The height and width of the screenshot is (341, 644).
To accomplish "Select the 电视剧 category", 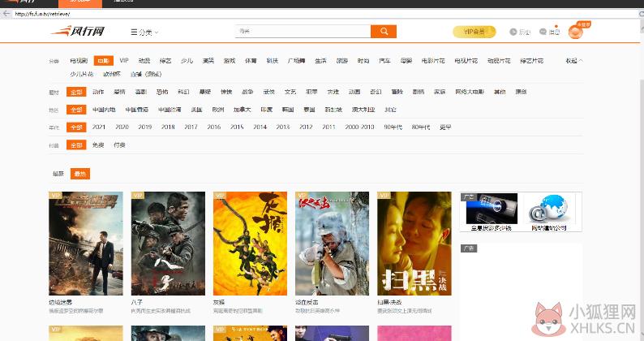I will pos(79,60).
